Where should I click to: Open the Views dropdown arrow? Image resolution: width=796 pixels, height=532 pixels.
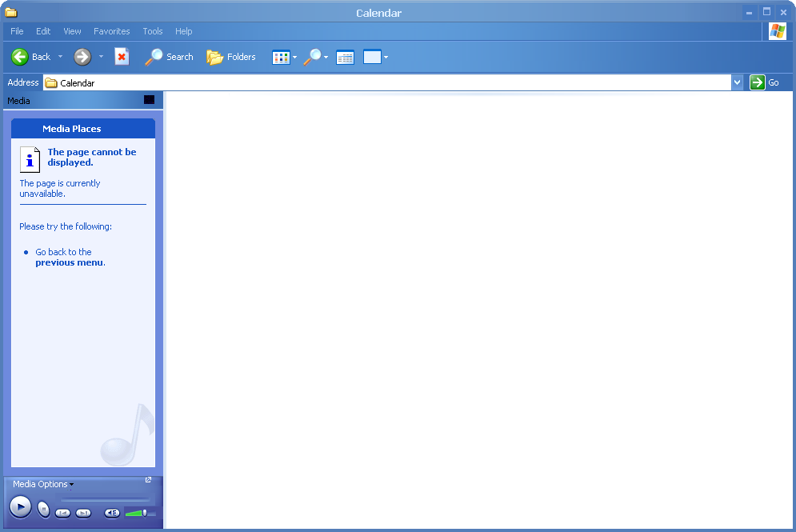(294, 57)
